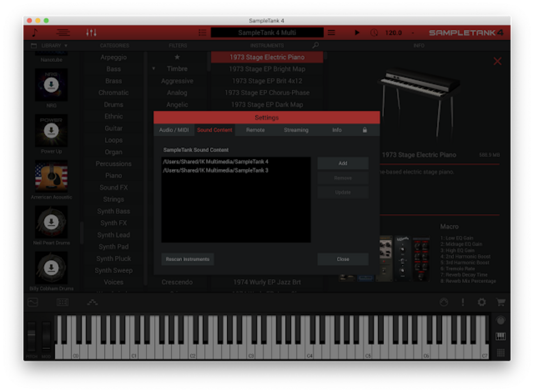Click the instrument search magnifier icon
534x392 pixels.
click(x=315, y=45)
